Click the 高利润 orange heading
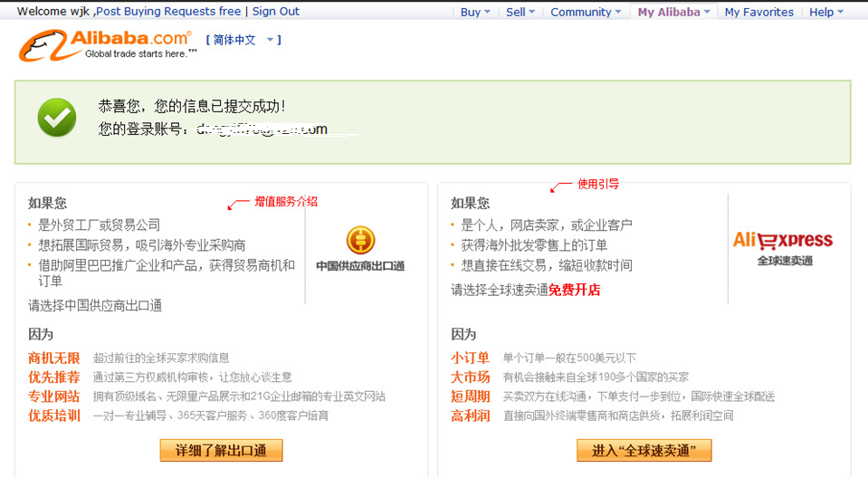 pos(471,416)
